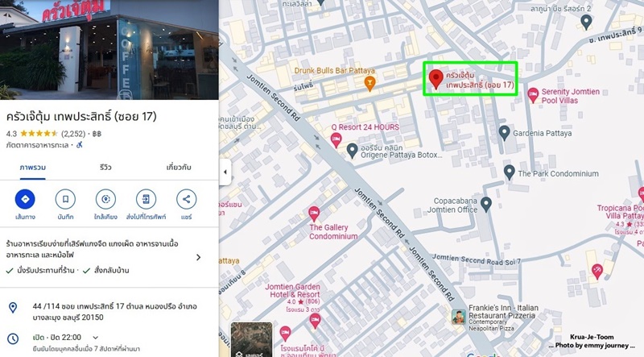Share this place using the แชร์ icon
The image size is (644, 357).
pos(186,199)
